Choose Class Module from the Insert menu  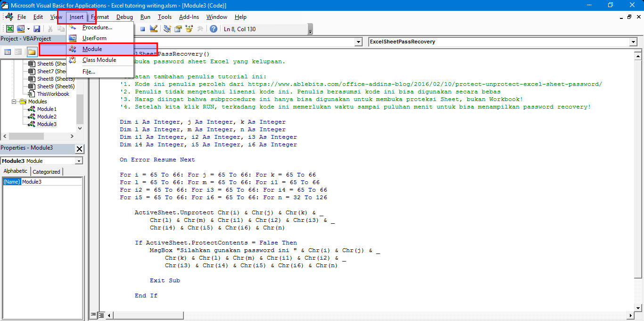99,60
